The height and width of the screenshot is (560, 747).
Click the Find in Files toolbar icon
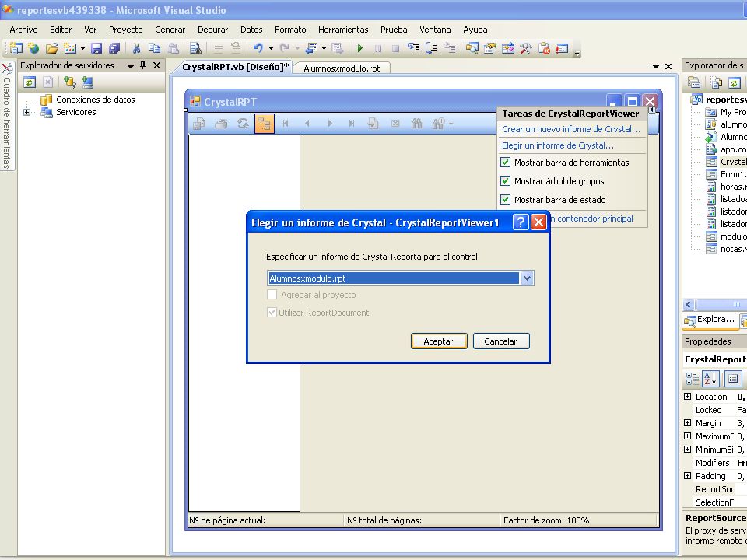(x=195, y=48)
